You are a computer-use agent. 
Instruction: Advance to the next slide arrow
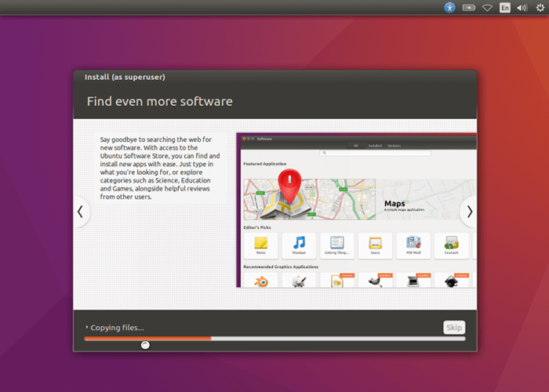coord(470,212)
